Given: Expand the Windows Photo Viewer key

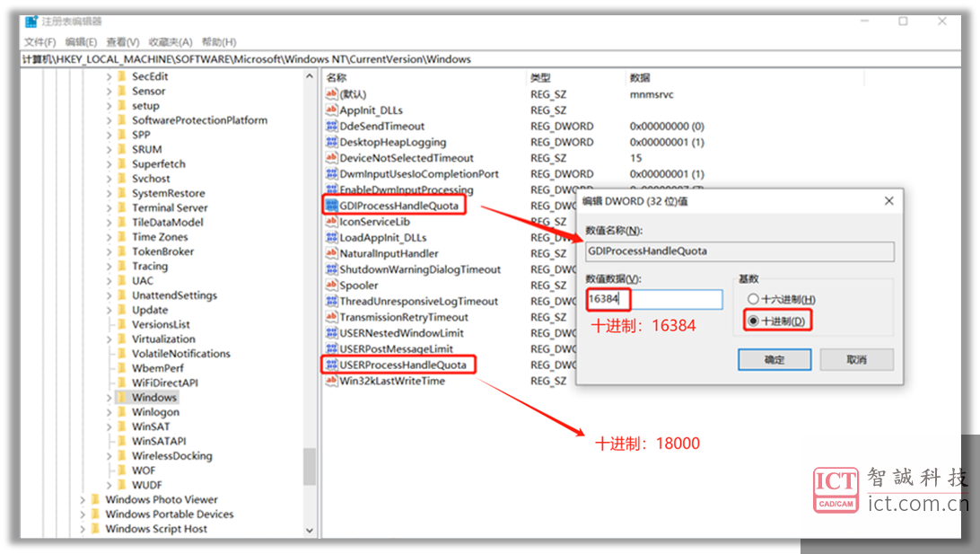Looking at the screenshot, I should pos(83,499).
